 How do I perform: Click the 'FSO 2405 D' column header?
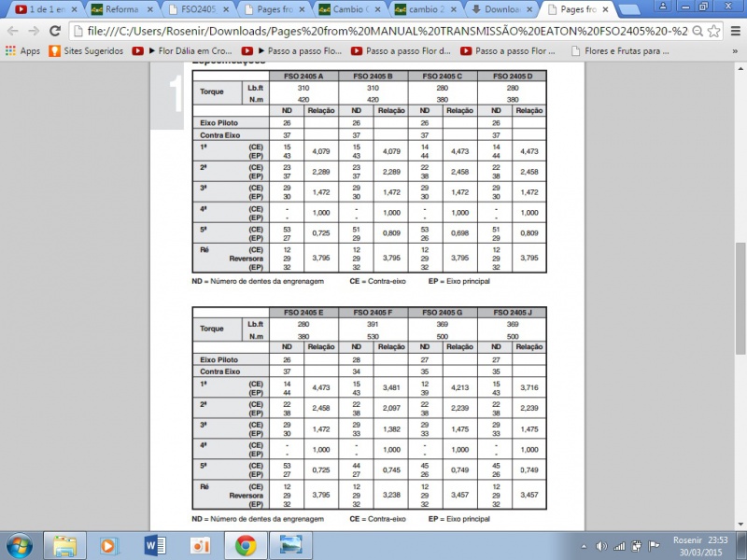pyautogui.click(x=512, y=77)
